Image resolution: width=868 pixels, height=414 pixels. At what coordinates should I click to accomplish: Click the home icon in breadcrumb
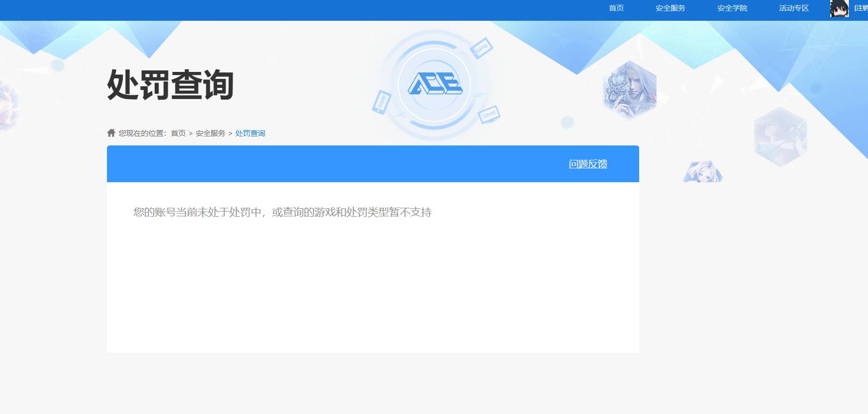click(x=111, y=133)
